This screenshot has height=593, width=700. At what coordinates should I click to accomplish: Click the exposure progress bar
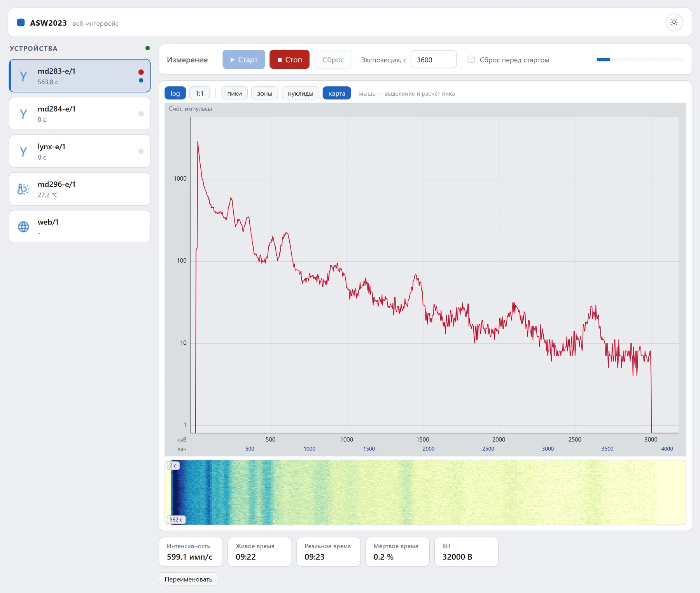640,59
